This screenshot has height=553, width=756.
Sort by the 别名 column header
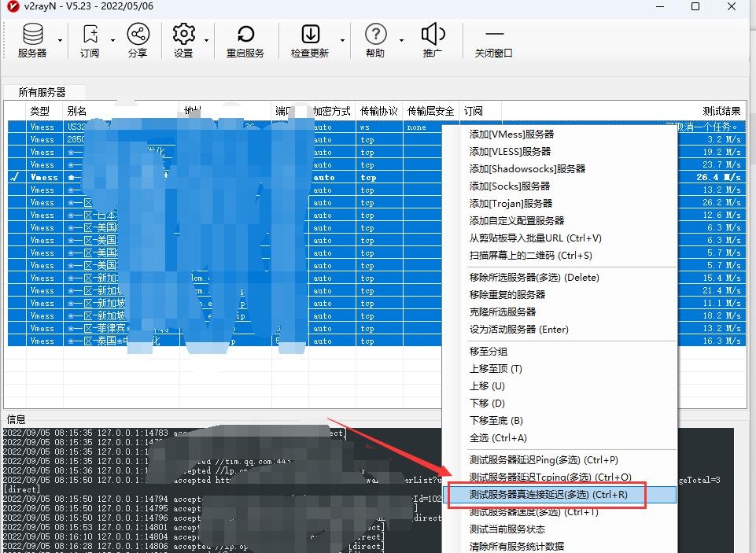(76, 112)
